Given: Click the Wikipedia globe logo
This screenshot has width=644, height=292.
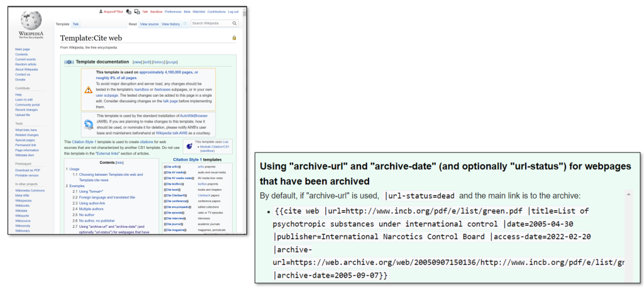Looking at the screenshot, I should point(31,21).
